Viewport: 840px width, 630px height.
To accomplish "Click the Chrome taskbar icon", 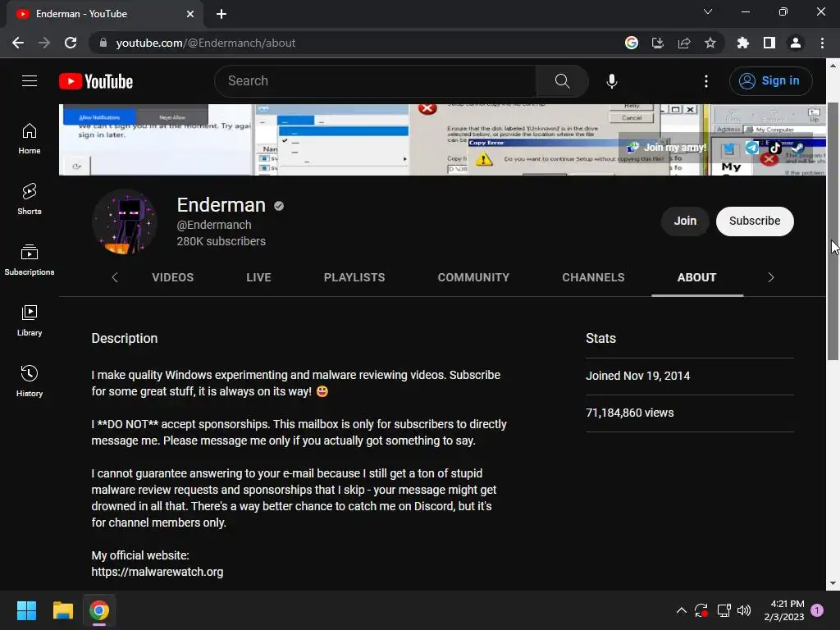I will [99, 610].
